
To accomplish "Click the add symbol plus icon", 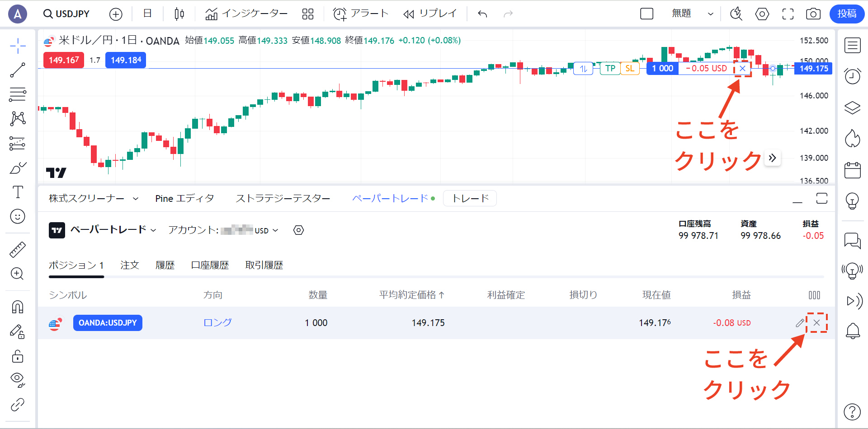I will pyautogui.click(x=116, y=14).
